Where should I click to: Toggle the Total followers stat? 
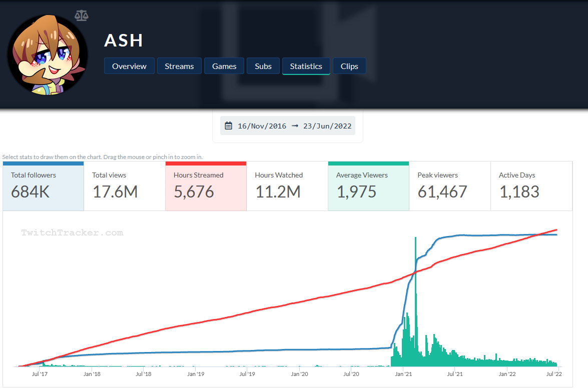pyautogui.click(x=43, y=186)
